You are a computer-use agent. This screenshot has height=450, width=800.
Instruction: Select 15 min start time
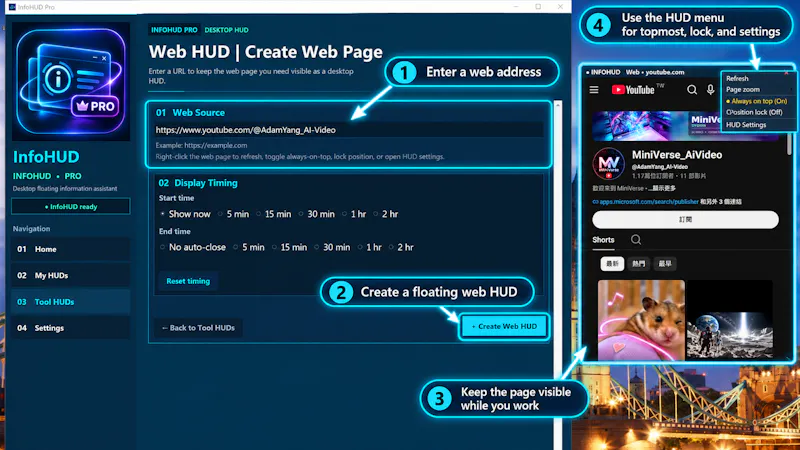point(273,214)
